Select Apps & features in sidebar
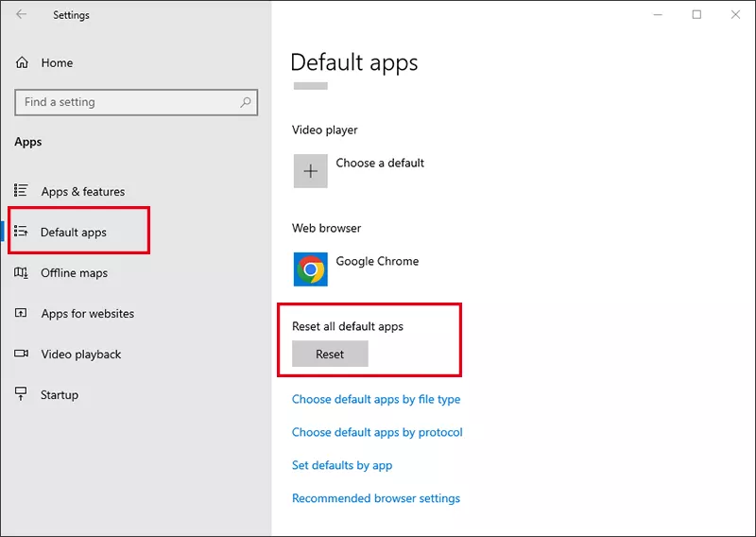The width and height of the screenshot is (756, 537). coord(83,192)
